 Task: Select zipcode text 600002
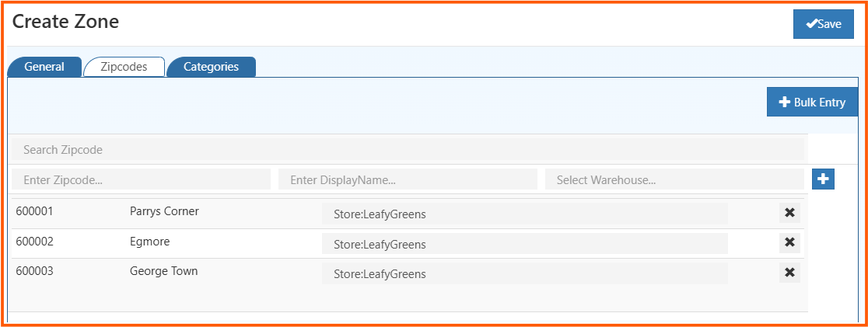point(34,242)
